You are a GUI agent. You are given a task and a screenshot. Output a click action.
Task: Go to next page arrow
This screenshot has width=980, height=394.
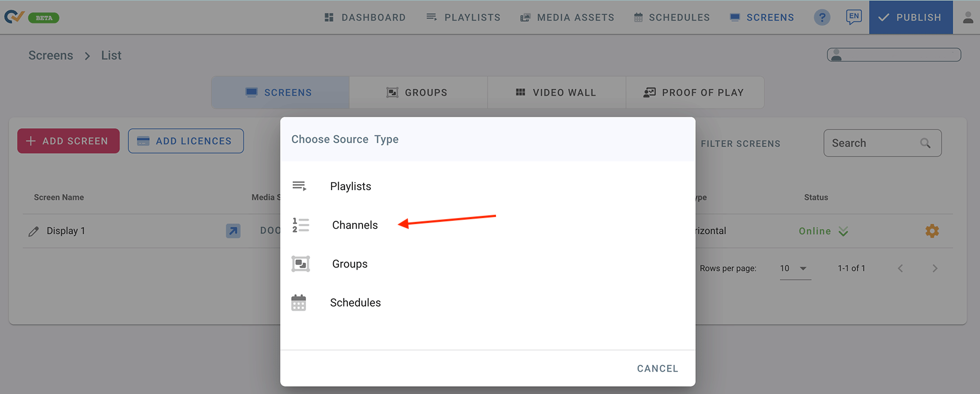point(935,269)
